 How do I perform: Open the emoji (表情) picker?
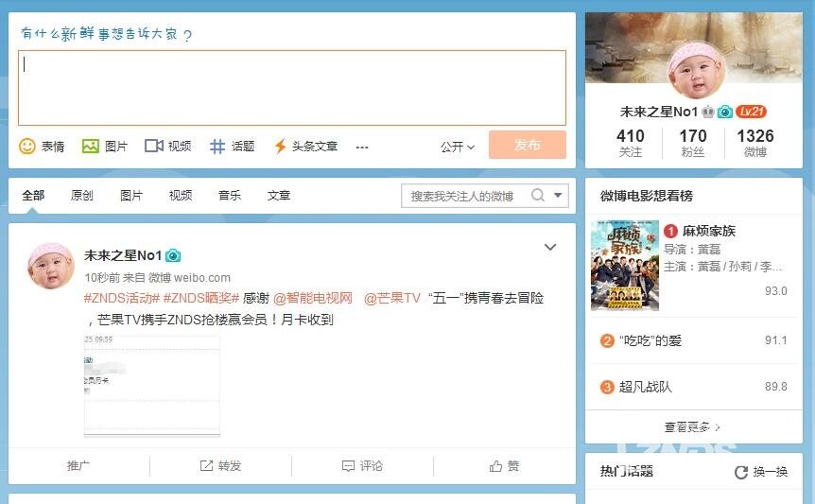click(42, 146)
